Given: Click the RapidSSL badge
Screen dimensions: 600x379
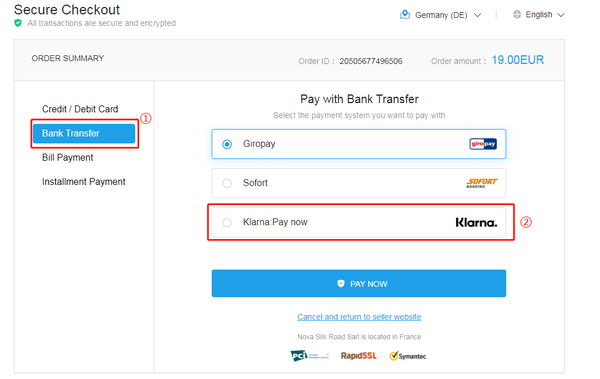Looking at the screenshot, I should 359,356.
